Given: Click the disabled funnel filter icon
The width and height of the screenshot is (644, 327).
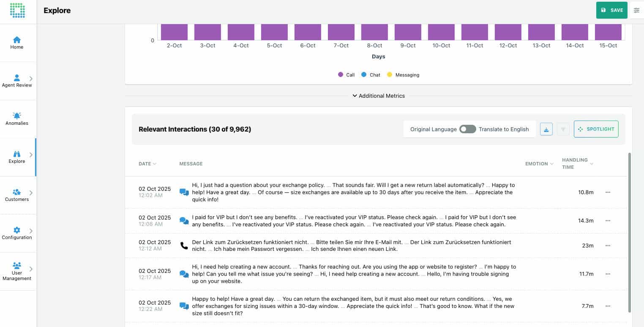Looking at the screenshot, I should (563, 129).
